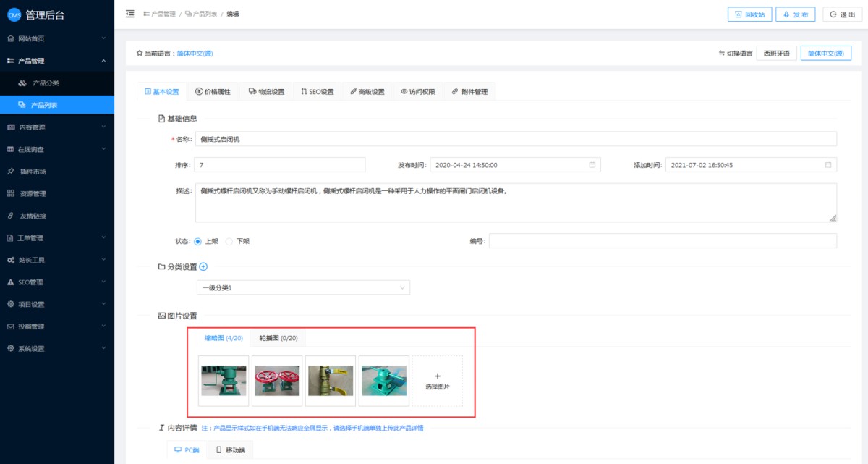Click the 退出 button
868x464 pixels.
point(842,14)
